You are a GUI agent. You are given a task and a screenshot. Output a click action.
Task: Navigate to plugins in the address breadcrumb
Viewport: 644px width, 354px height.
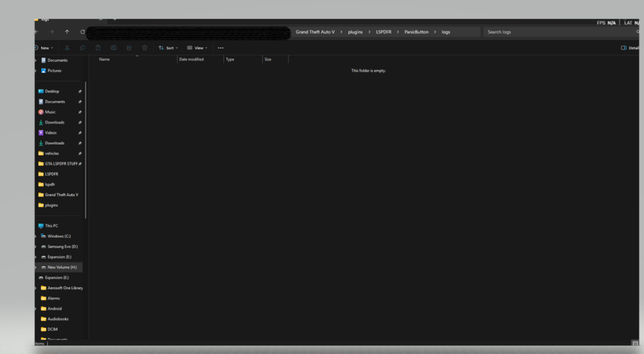pyautogui.click(x=355, y=32)
